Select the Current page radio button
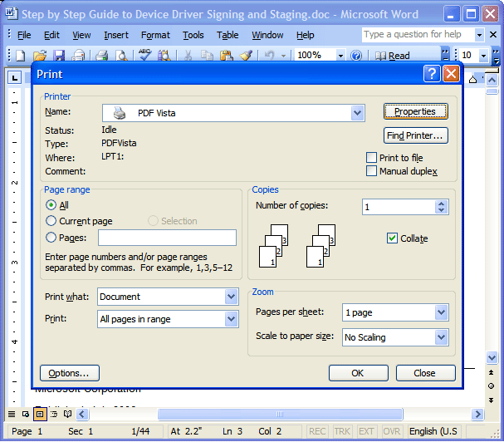This screenshot has height=442, width=504. (x=51, y=221)
